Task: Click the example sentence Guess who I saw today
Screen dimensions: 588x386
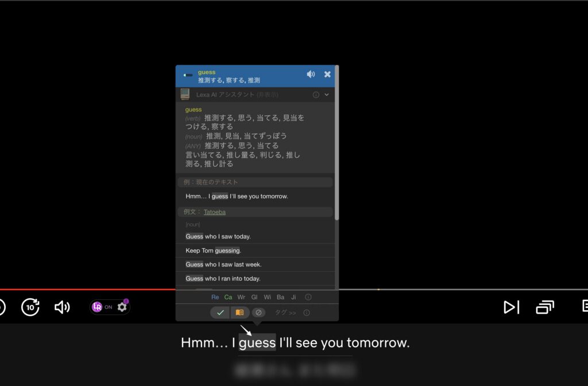Action: 219,236
